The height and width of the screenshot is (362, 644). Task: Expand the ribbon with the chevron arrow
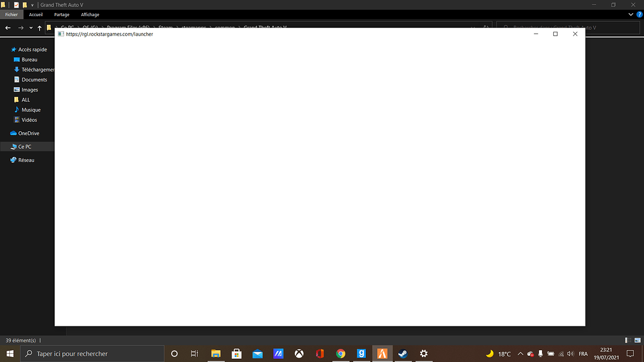[x=630, y=14]
